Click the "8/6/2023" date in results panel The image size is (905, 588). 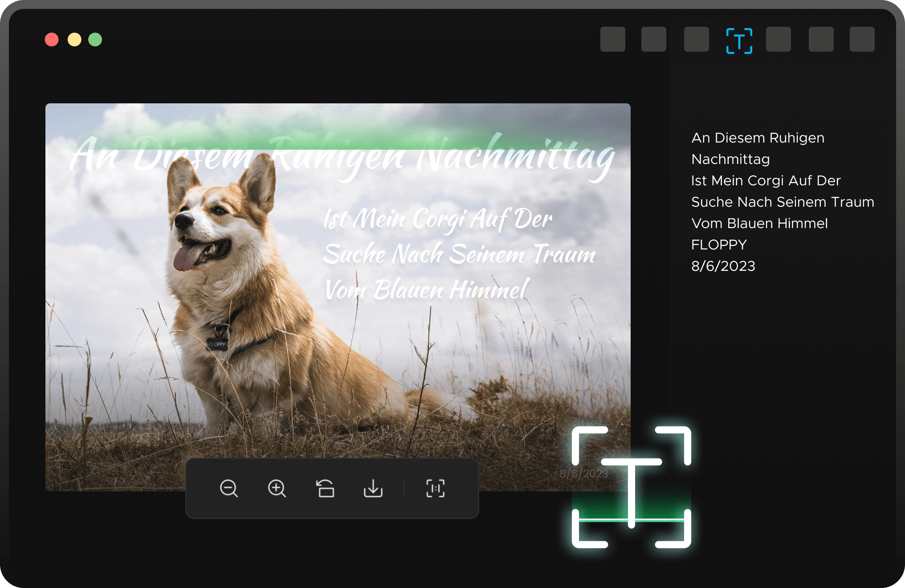723,266
